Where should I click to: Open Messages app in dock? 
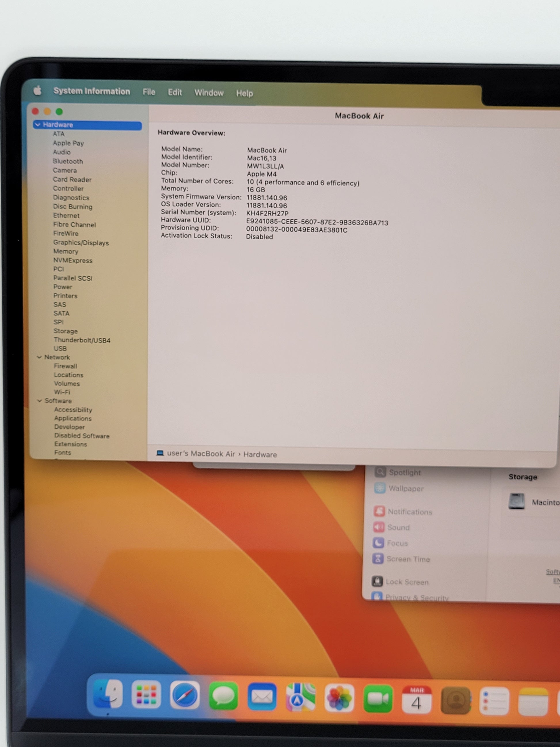[223, 696]
